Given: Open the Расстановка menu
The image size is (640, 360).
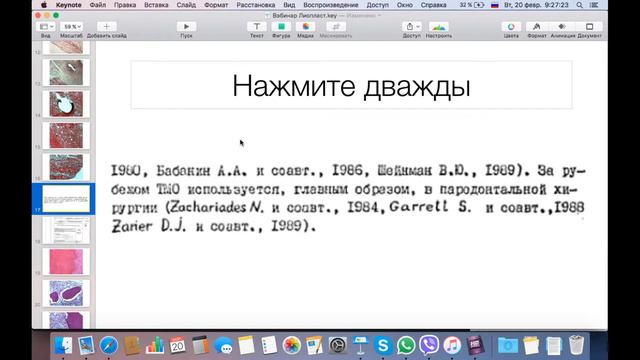Looking at the screenshot, I should [256, 5].
